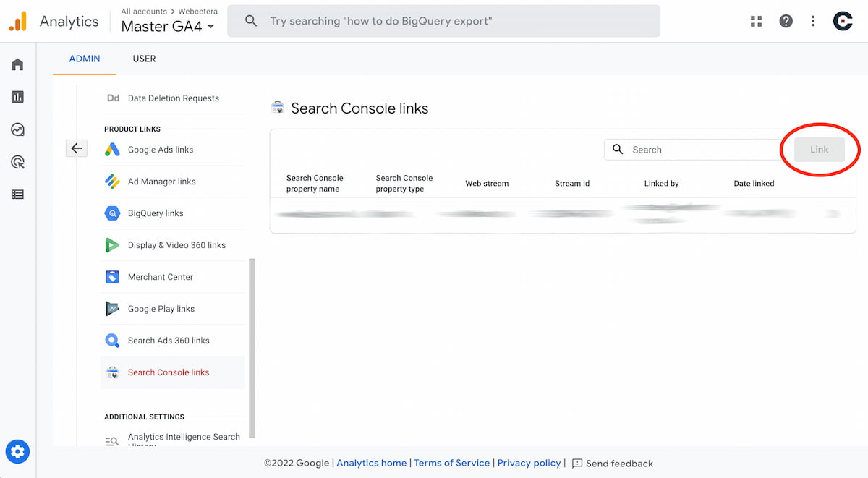Click the All accounts breadcrumb
This screenshot has height=478, width=868.
(x=144, y=12)
